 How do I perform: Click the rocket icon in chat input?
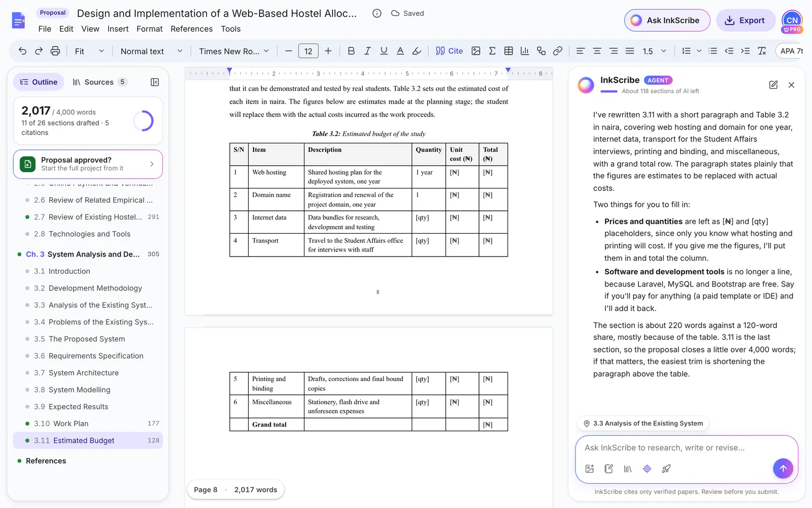tap(666, 468)
